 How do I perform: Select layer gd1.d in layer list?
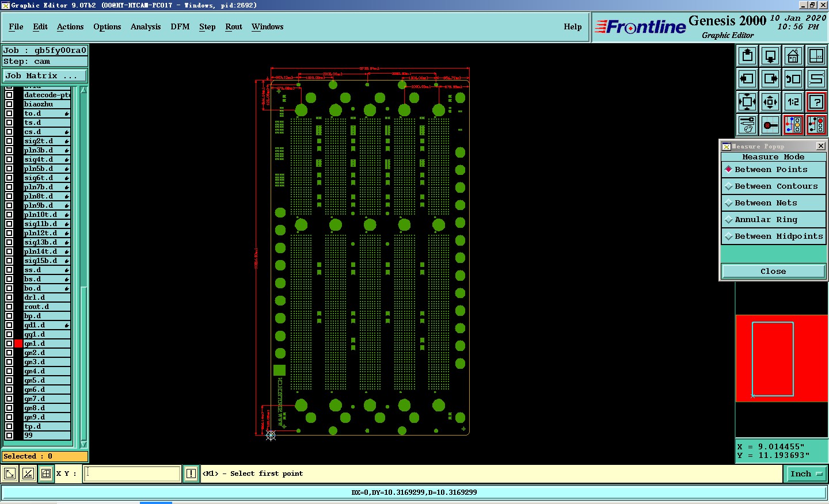(x=47, y=325)
